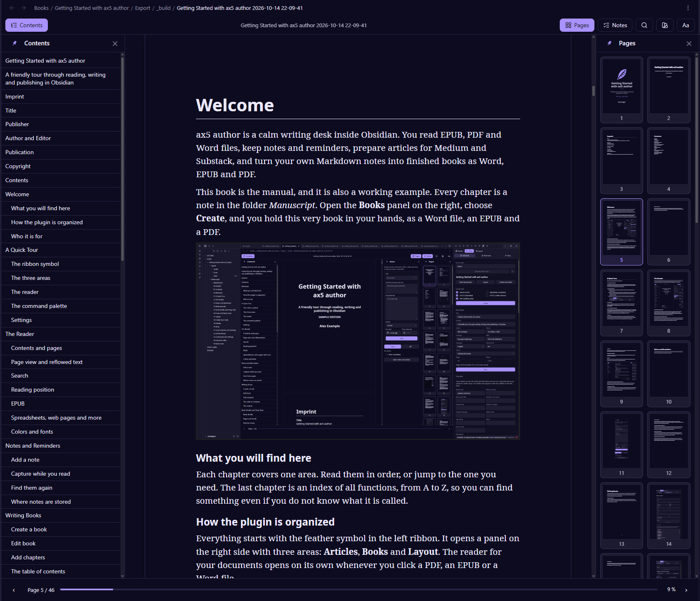Open the more options vertical dots menu
Image resolution: width=700 pixels, height=601 pixels.
point(688,8)
